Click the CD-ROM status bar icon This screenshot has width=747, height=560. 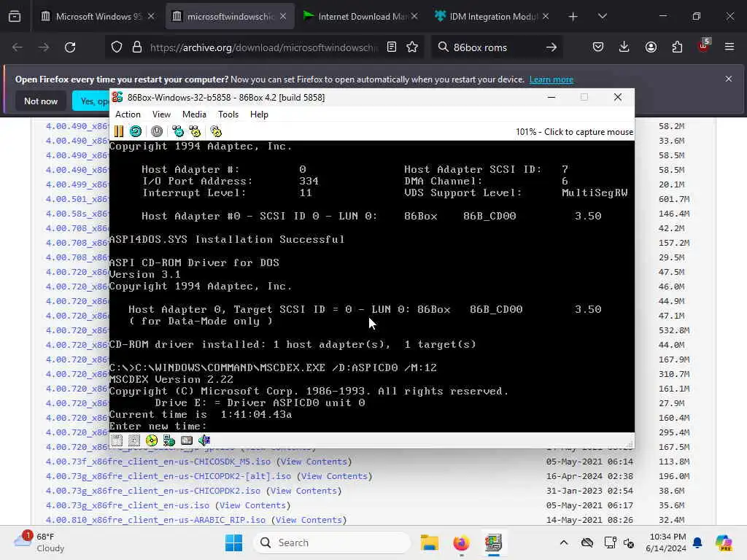(152, 440)
